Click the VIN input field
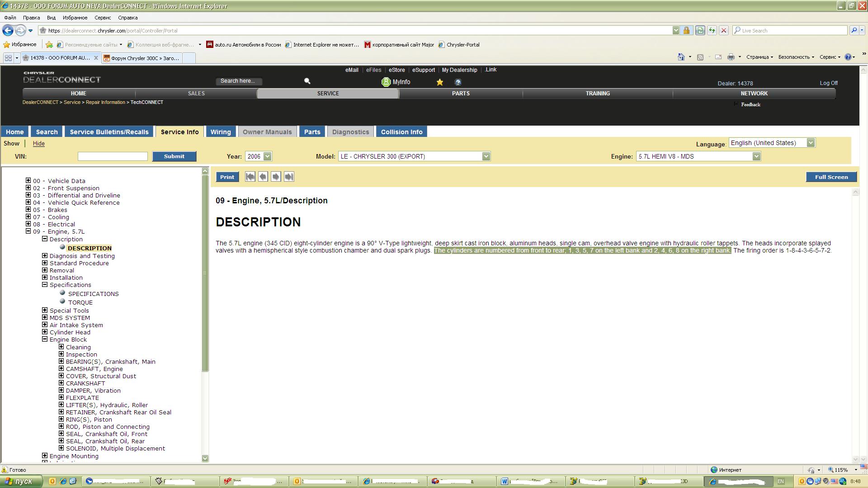Viewport: 868px width, 488px height. click(x=113, y=156)
